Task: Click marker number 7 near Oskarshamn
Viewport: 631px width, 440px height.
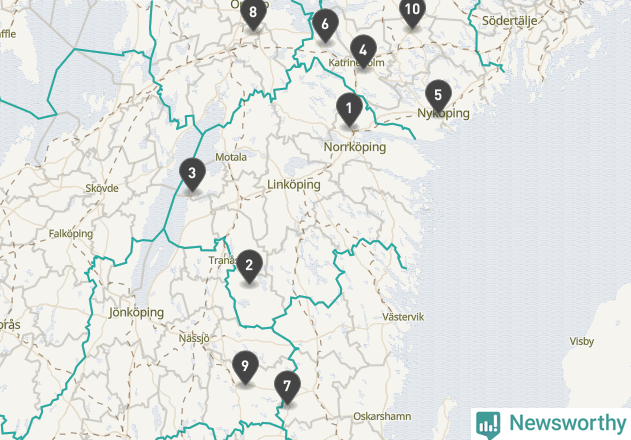Action: 287,388
